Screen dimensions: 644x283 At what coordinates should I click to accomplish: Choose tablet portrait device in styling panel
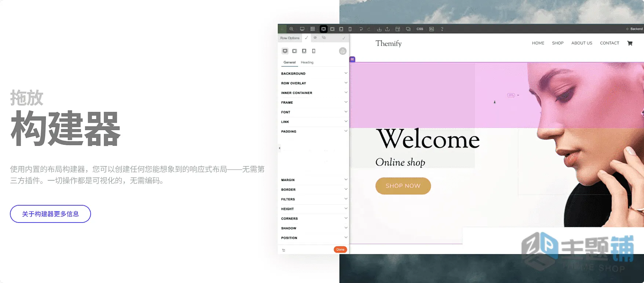click(x=304, y=51)
